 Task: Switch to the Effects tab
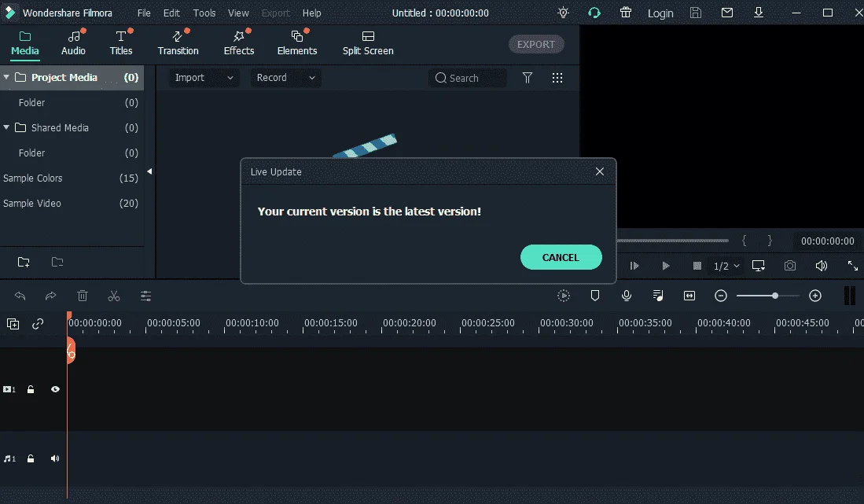(238, 43)
